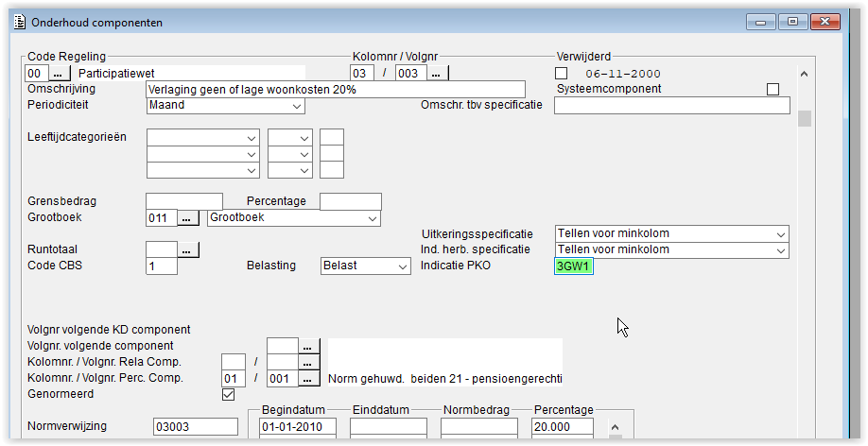Click the Runtotaal input field
The image size is (868, 446).
[x=162, y=250]
